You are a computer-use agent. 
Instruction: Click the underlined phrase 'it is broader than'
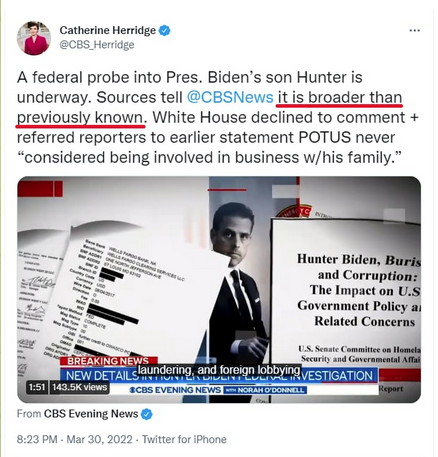coord(340,97)
